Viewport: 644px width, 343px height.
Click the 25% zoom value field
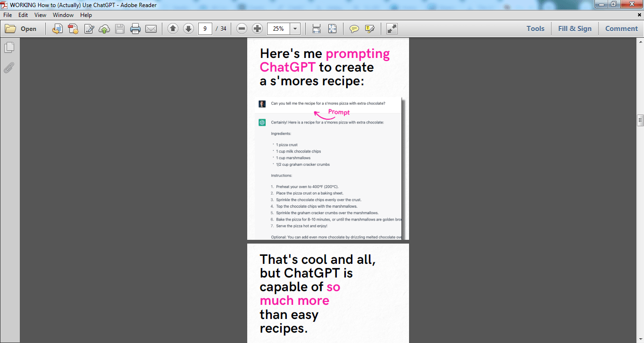pos(279,29)
